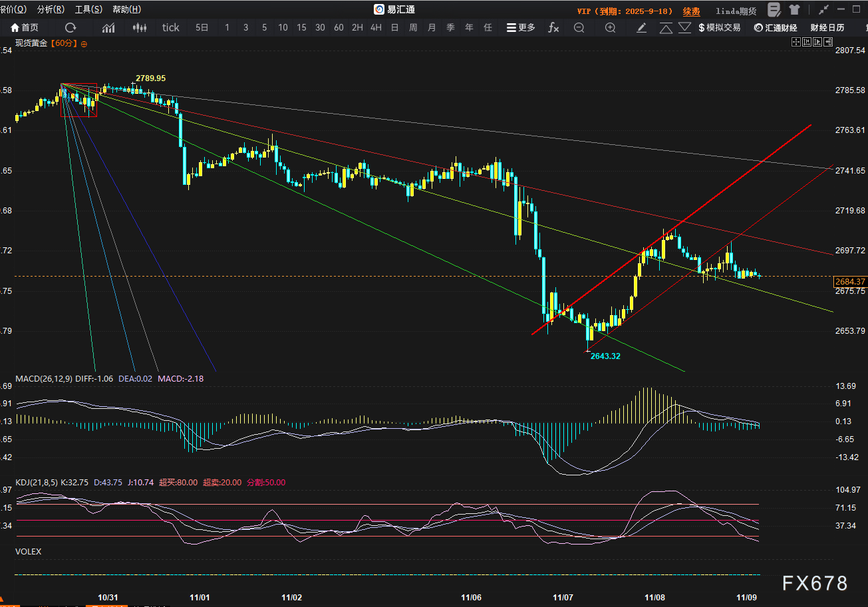868x607 pixels.
Task: Click the upward triangle arrow in toolbar
Action: pos(666,27)
